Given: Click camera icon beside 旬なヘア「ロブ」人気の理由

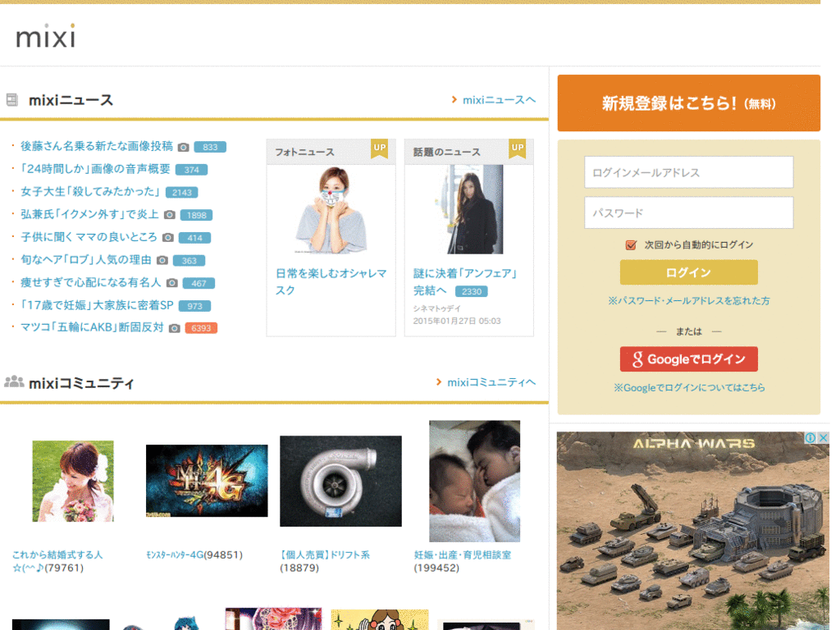Looking at the screenshot, I should point(162,260).
